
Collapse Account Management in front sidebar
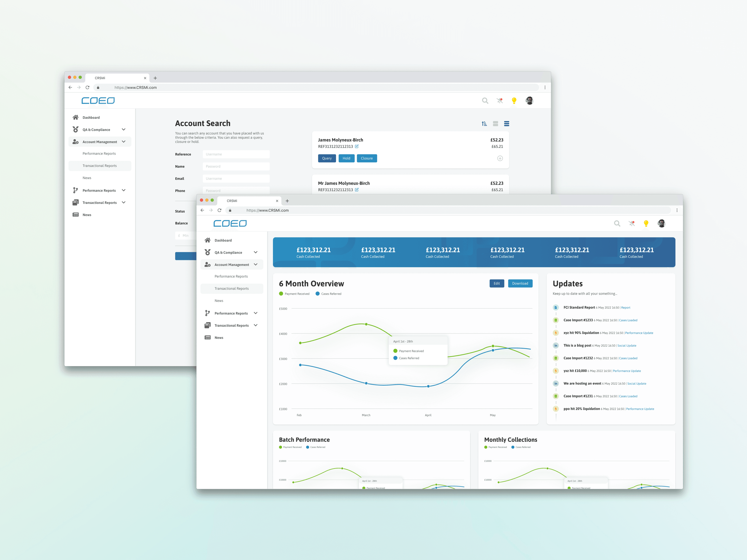point(256,265)
